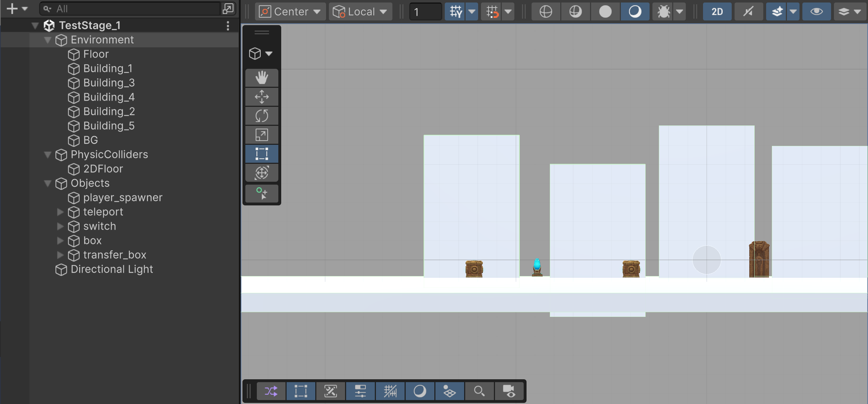The width and height of the screenshot is (868, 404).
Task: Select the Scale tool
Action: (x=262, y=135)
